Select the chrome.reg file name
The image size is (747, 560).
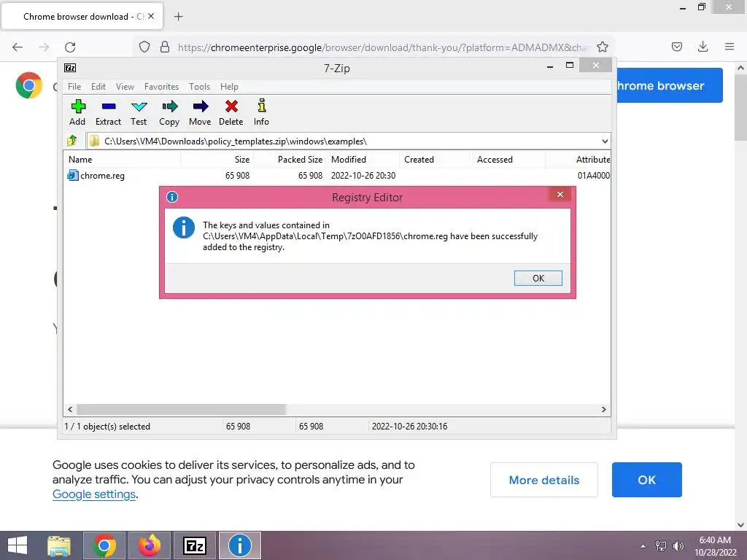(x=102, y=176)
